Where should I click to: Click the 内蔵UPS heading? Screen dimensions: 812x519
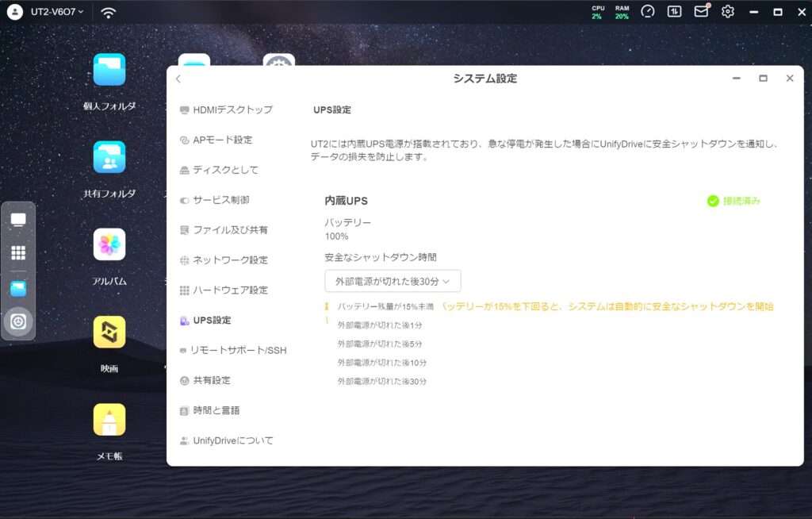point(346,201)
